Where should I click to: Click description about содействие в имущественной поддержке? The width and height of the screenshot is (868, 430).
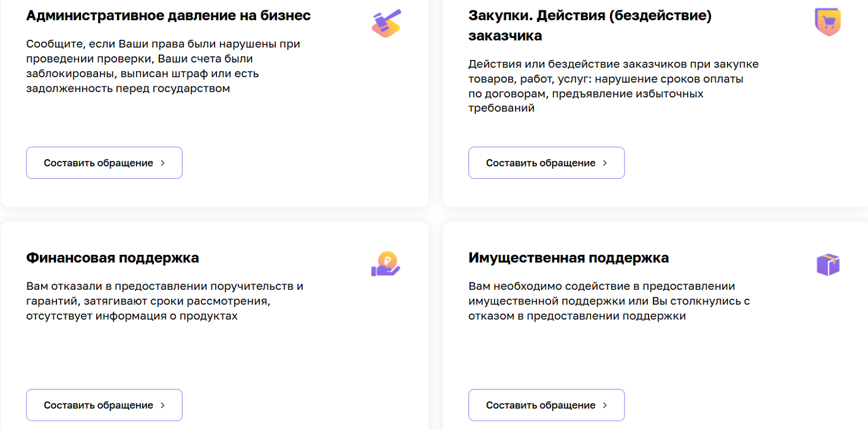609,301
